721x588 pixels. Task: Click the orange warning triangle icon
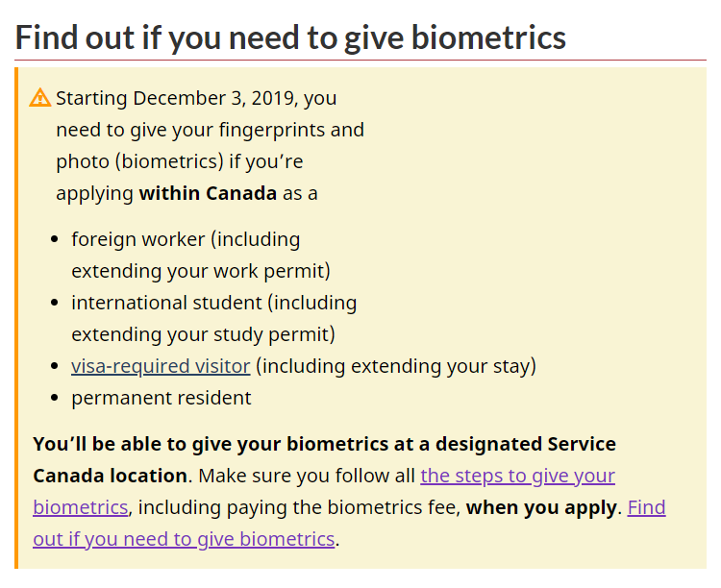tap(40, 97)
